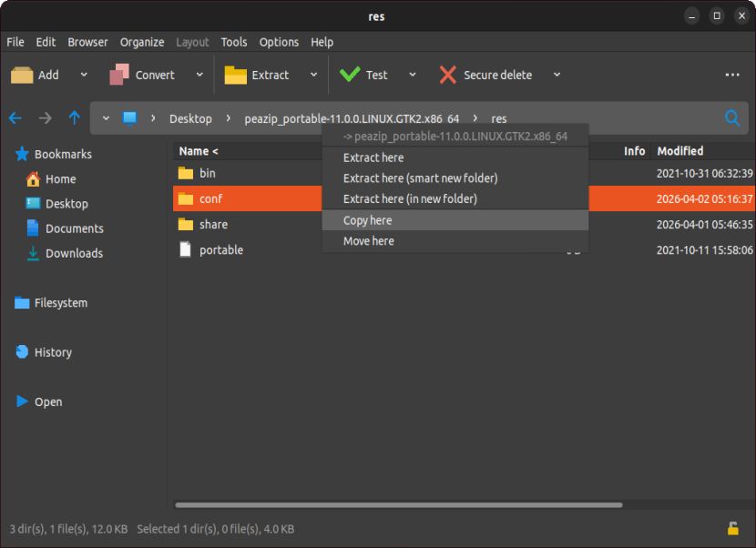Click the green Test checkmark icon
The height and width of the screenshot is (548, 756).
coord(350,75)
